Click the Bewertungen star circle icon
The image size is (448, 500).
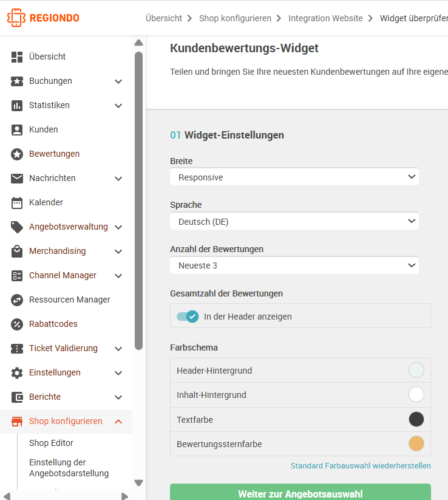[x=17, y=154]
